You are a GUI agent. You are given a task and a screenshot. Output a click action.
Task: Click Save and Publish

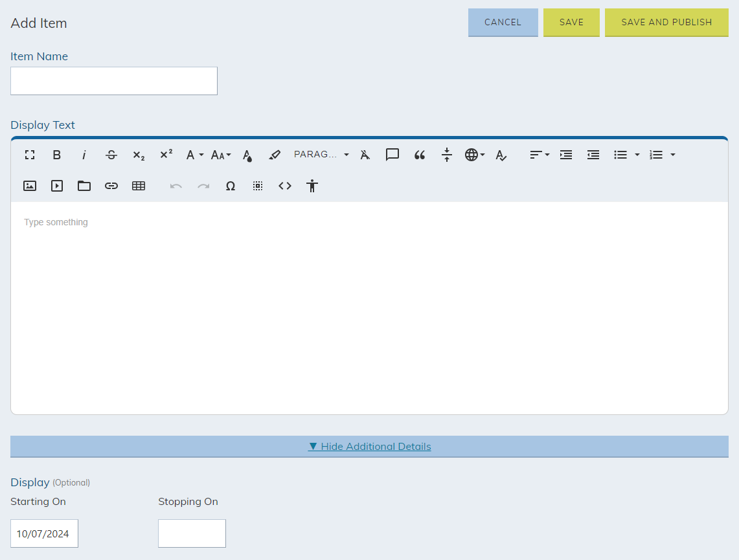tap(666, 22)
